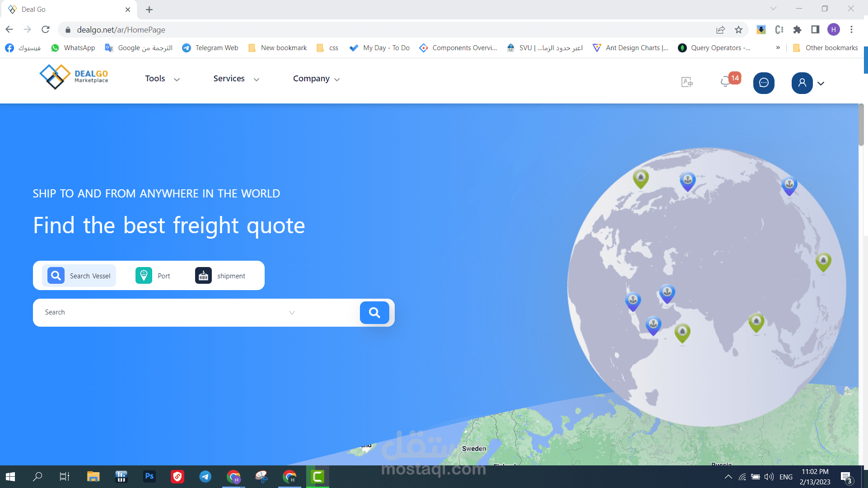This screenshot has height=488, width=868.
Task: Open the Windows notification center
Action: coord(846,477)
